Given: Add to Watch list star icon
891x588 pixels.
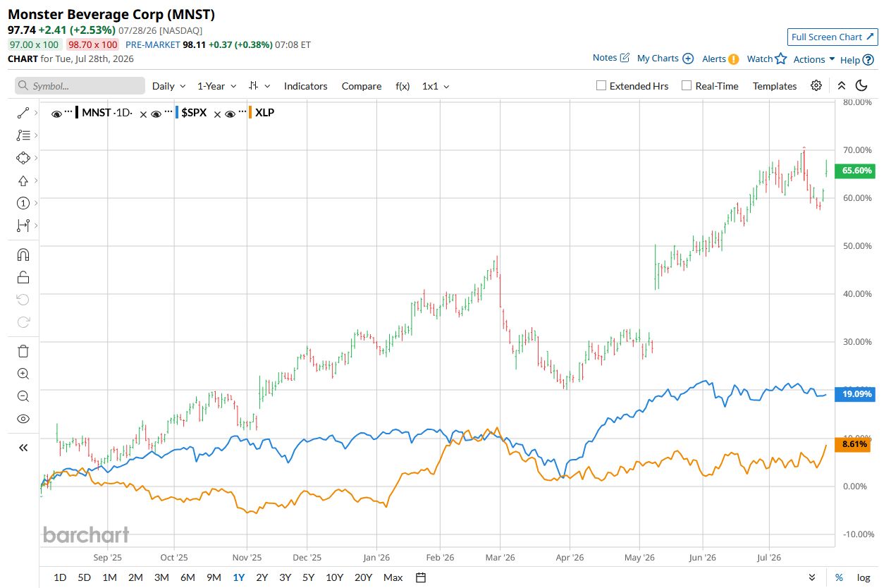Looking at the screenshot, I should pyautogui.click(x=780, y=59).
